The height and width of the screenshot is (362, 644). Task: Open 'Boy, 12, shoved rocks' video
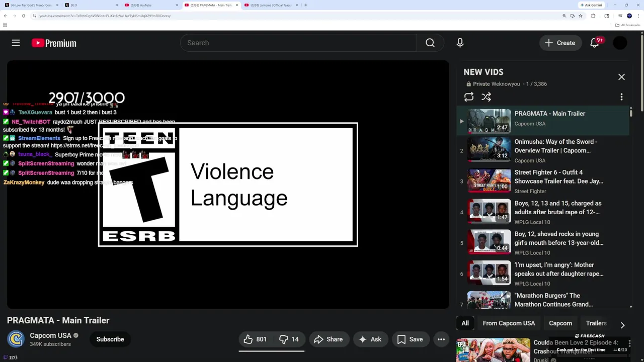(x=543, y=243)
